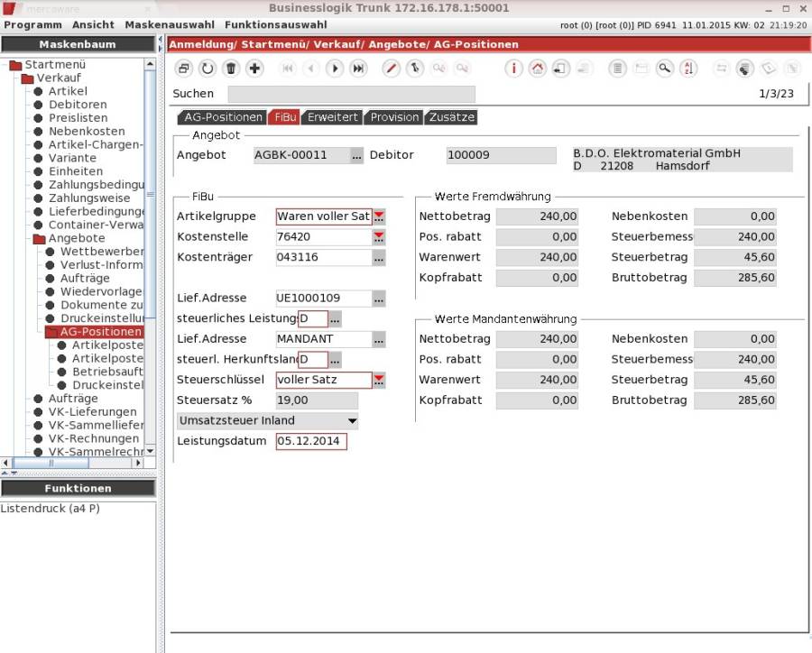Jump to last record icon
Image resolution: width=812 pixels, height=653 pixels.
358,69
